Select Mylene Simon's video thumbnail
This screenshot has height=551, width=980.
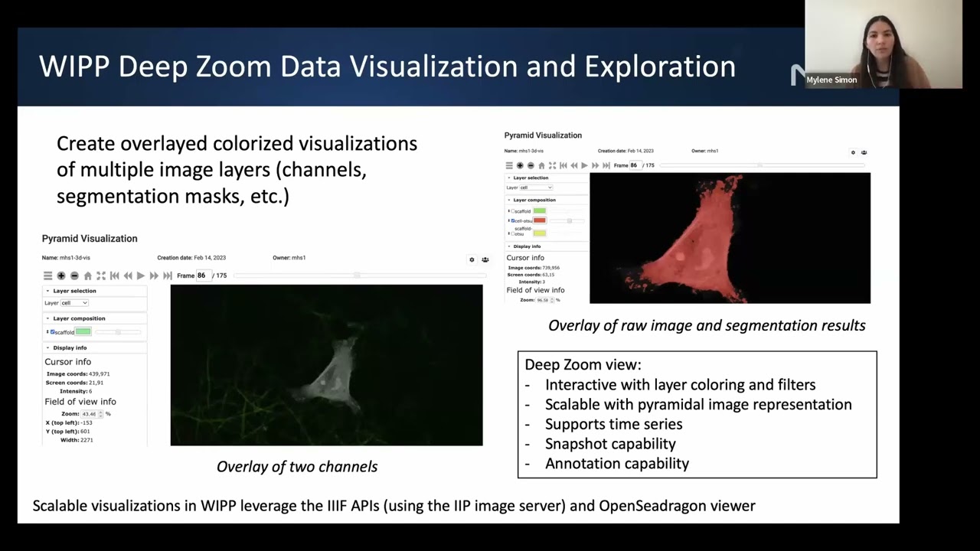[884, 44]
